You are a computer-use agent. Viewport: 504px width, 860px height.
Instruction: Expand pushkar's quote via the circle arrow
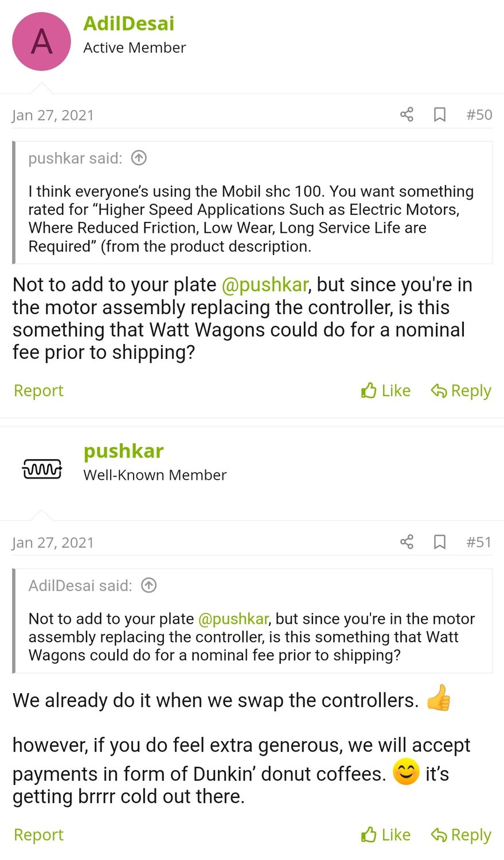(x=138, y=158)
